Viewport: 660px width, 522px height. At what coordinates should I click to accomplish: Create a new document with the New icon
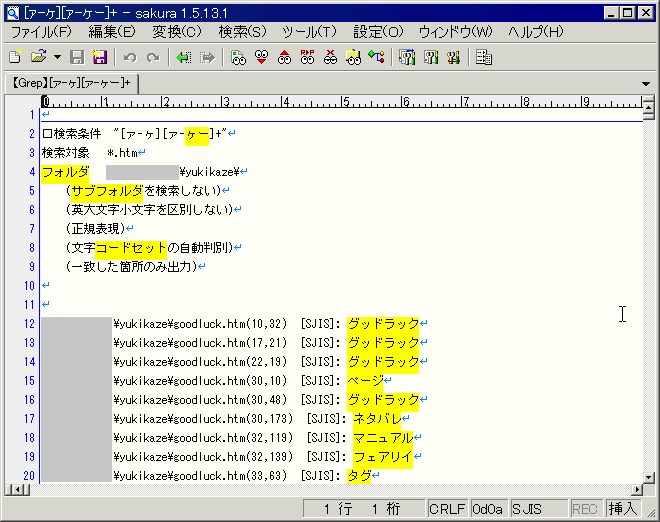pyautogui.click(x=15, y=57)
